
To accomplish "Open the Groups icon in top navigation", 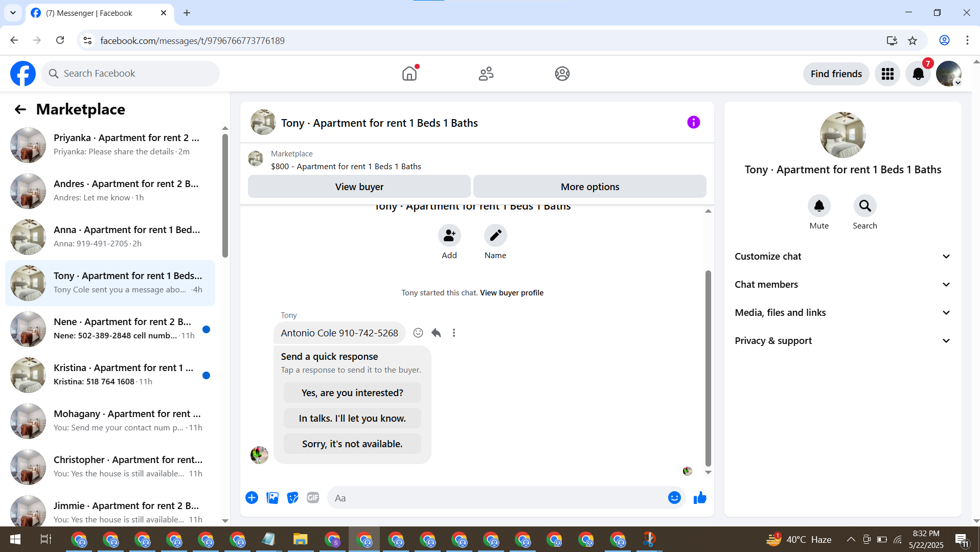I will click(562, 74).
